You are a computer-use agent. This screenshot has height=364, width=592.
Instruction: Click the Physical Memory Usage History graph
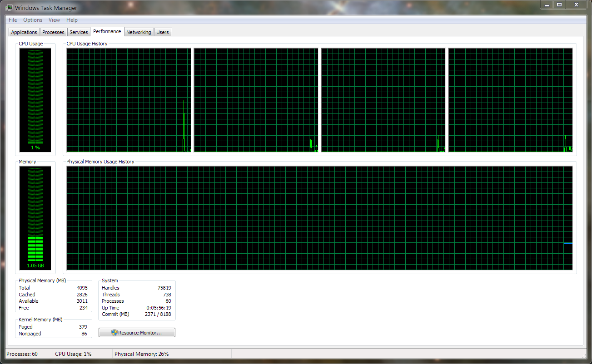tap(319, 218)
